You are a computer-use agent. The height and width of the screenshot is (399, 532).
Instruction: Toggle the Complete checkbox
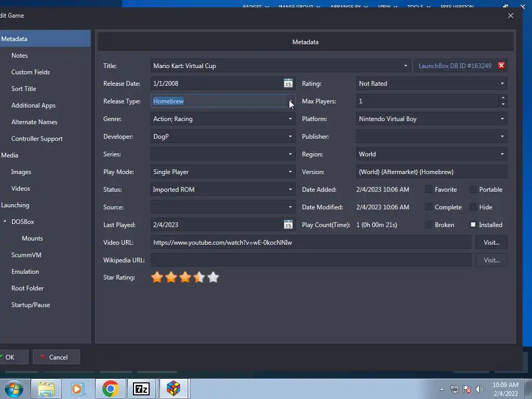point(429,207)
